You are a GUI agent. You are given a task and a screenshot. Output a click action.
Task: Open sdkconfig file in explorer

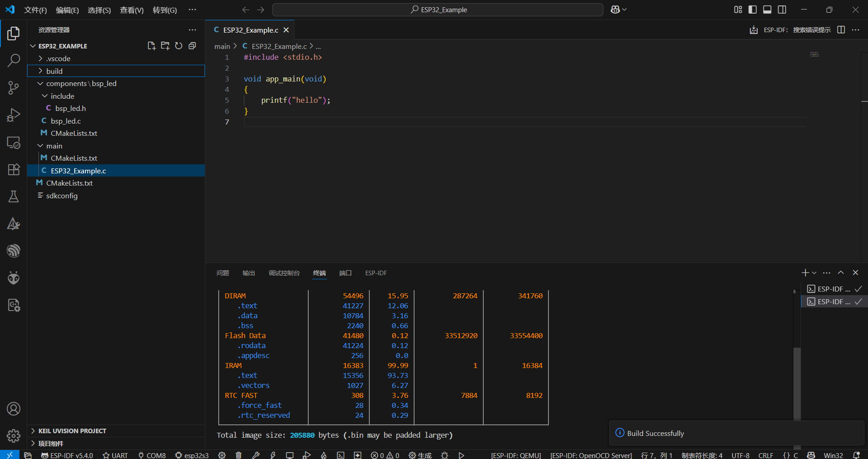(116, 196)
